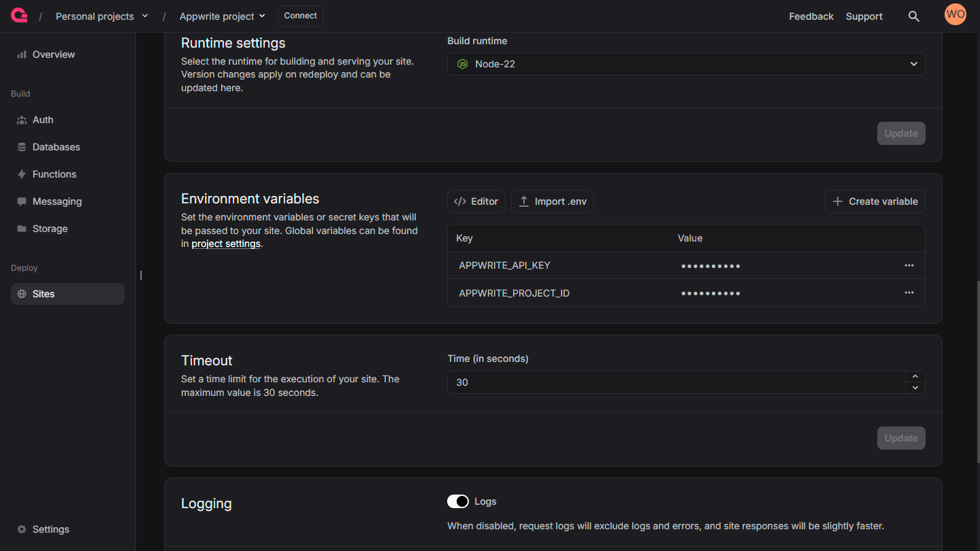The height and width of the screenshot is (551, 980).
Task: Expand the Appwrite project dropdown
Action: pyautogui.click(x=223, y=16)
